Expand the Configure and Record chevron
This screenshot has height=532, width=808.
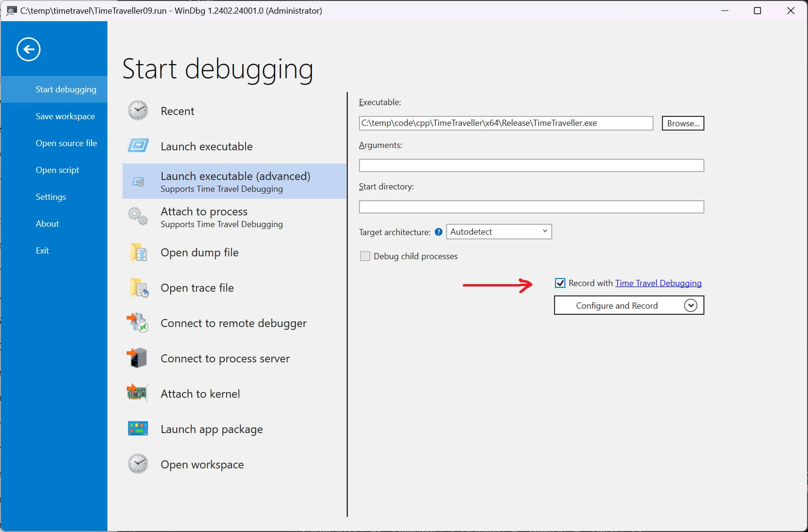(691, 305)
